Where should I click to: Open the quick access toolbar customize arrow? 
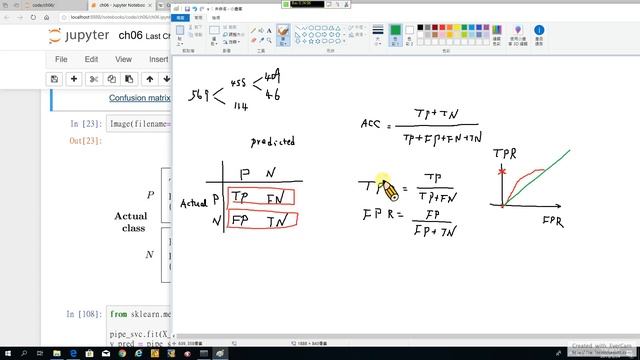pyautogui.click(x=208, y=9)
